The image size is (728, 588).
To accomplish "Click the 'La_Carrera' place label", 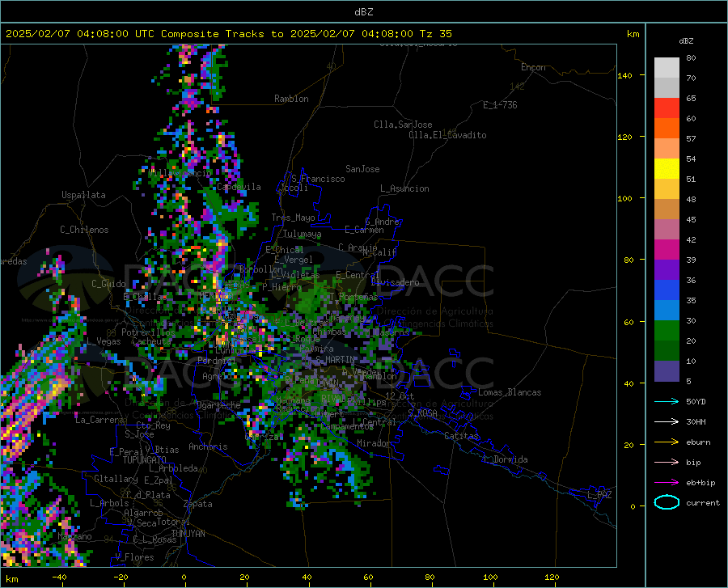I will point(99,420).
